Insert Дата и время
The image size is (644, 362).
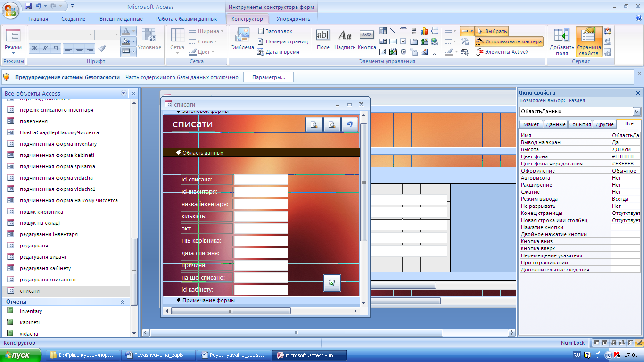279,52
